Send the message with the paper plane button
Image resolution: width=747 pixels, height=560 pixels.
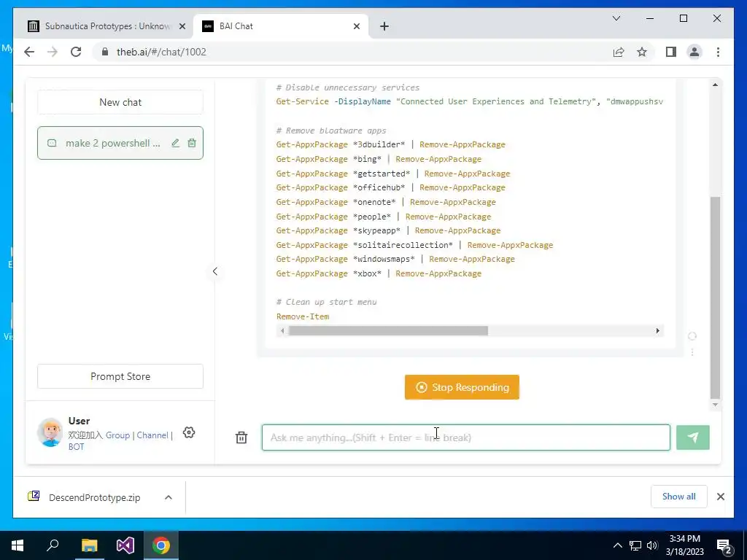tap(693, 437)
